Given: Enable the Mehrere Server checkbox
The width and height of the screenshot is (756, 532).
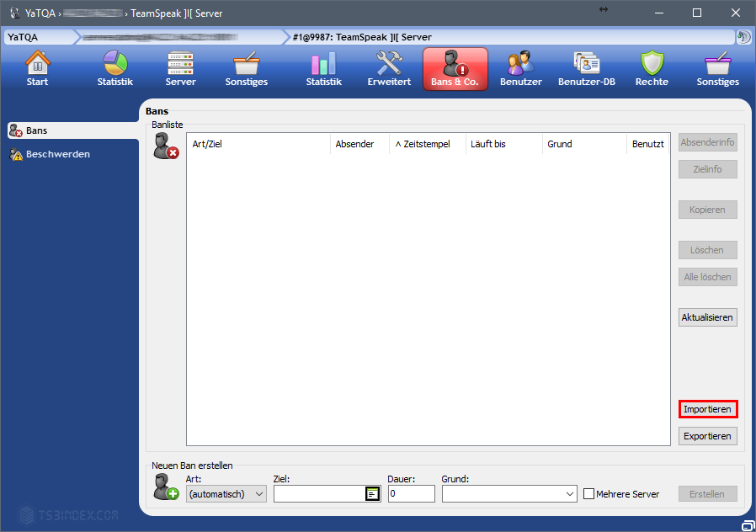Looking at the screenshot, I should pos(589,494).
